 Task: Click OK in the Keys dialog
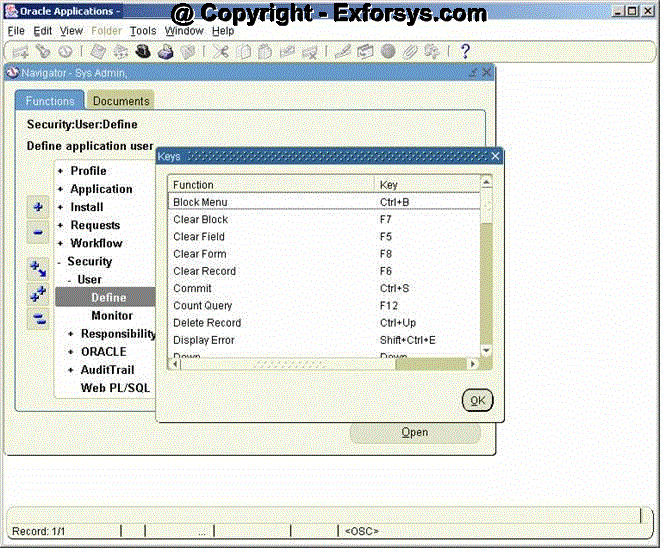477,400
